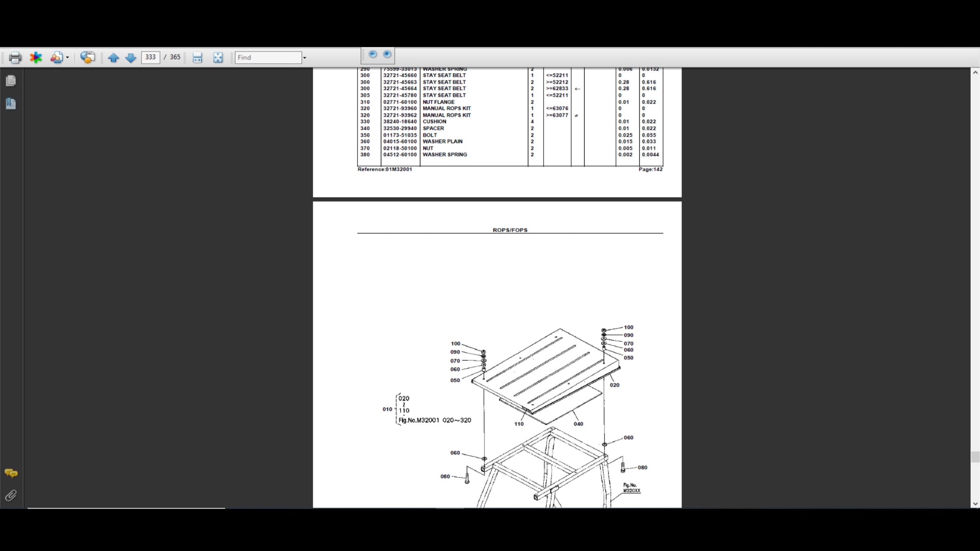The width and height of the screenshot is (980, 551).
Task: Open the Attachments paperclip panel
Action: (x=11, y=496)
